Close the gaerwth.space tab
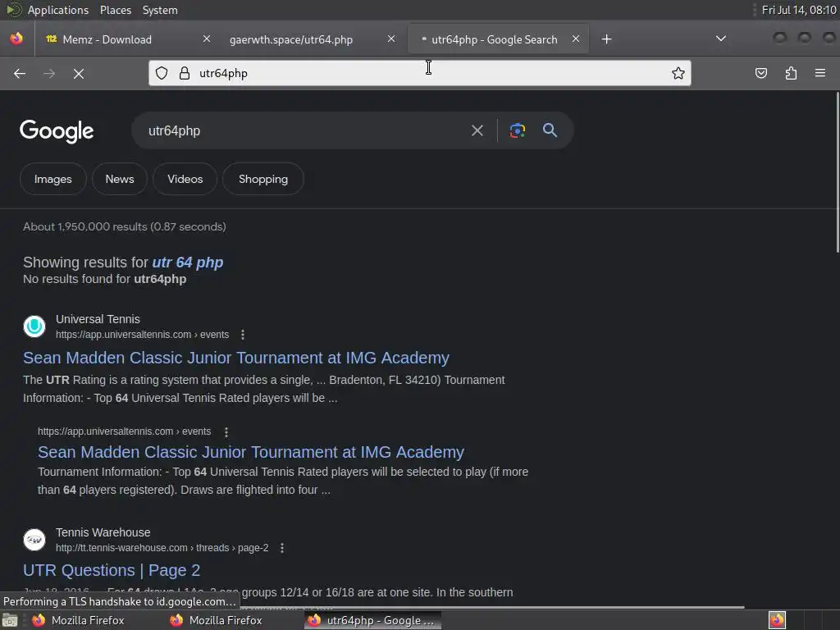Image resolution: width=840 pixels, height=630 pixels. (391, 39)
